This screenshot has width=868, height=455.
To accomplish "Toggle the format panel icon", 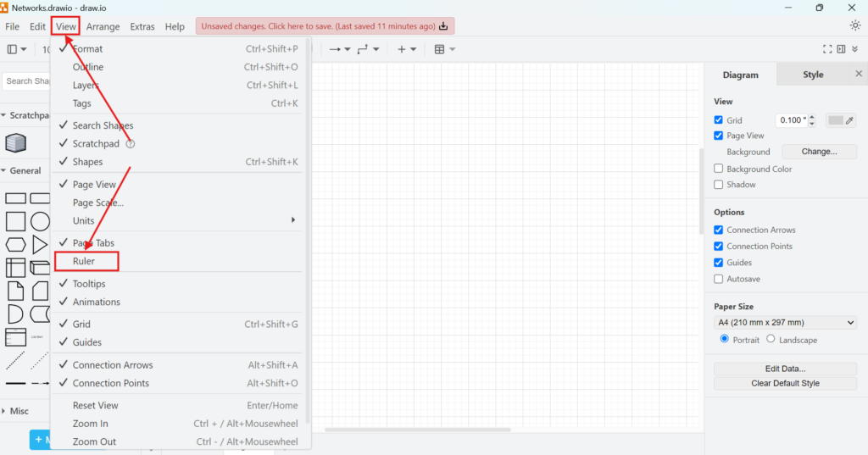I will click(x=841, y=49).
